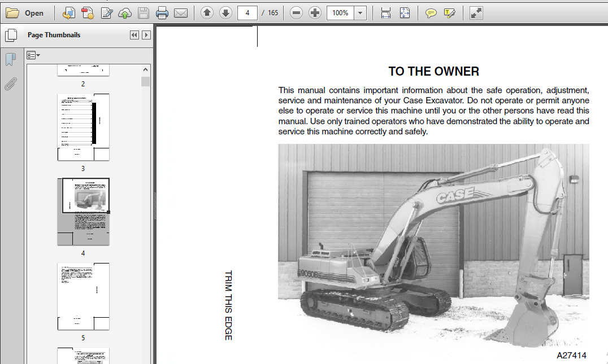Click the fit one full page icon
Viewport: 608px width, 364px height.
click(x=405, y=13)
